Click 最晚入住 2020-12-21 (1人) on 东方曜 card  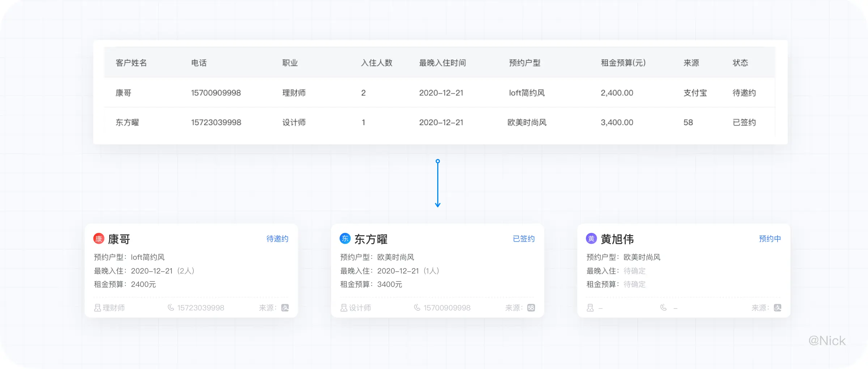tap(390, 271)
